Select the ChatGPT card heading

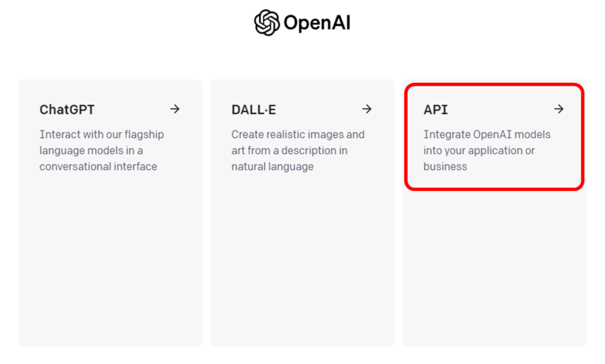(67, 110)
